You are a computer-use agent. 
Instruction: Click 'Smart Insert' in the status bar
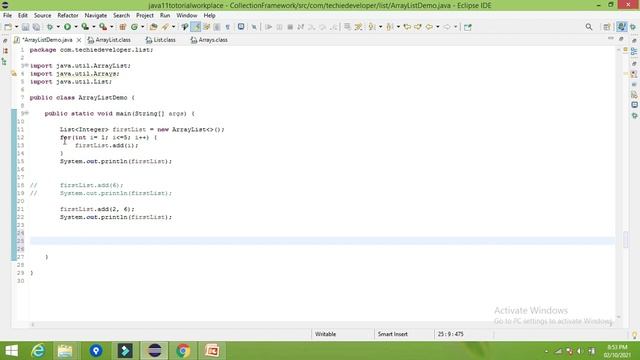[393, 334]
